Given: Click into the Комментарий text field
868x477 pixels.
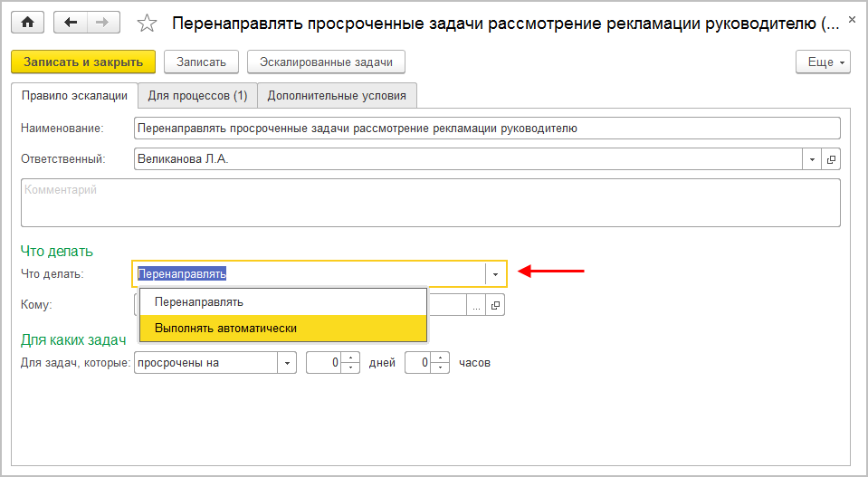Looking at the screenshot, I should click(x=430, y=202).
